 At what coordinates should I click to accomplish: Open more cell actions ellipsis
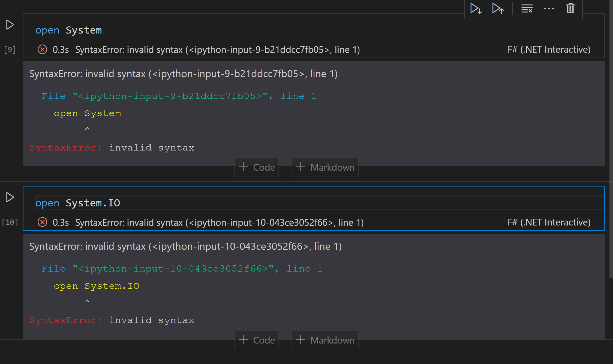tap(549, 8)
